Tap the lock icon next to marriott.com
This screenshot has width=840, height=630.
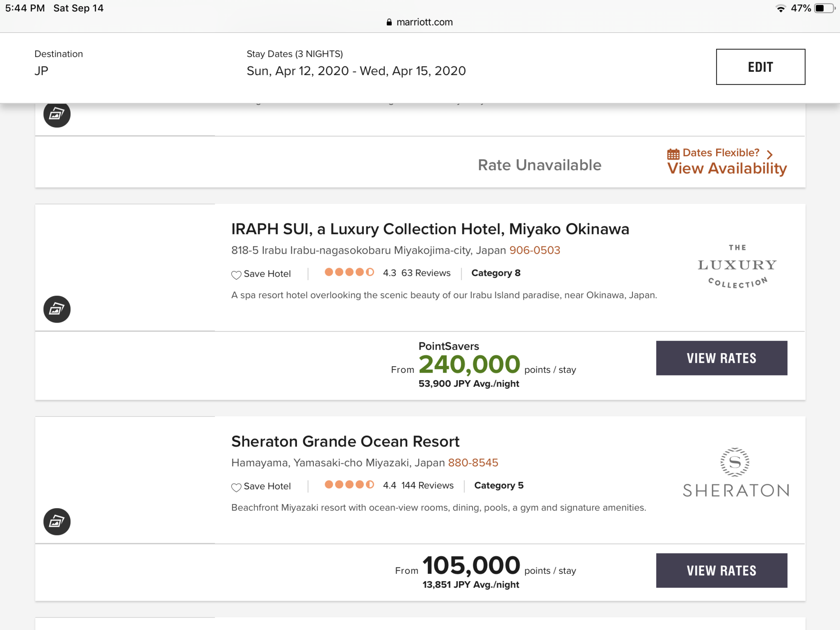(389, 22)
